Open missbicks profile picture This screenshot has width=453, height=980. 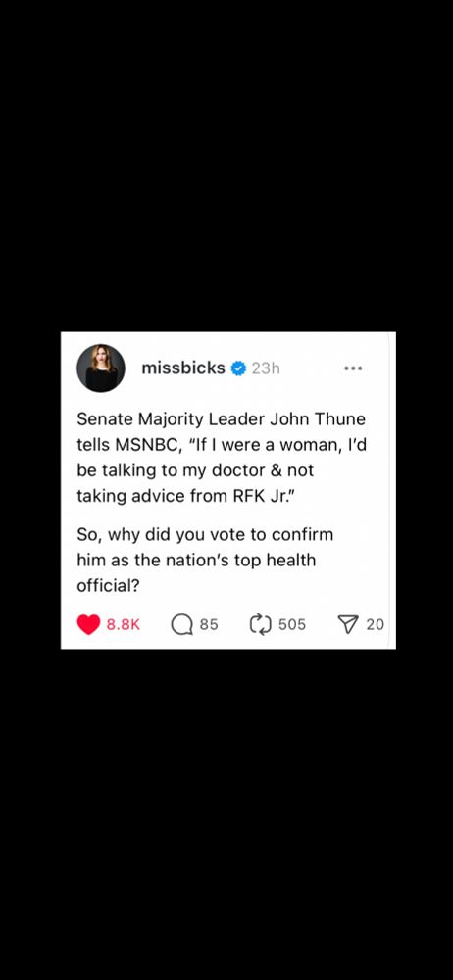click(101, 368)
